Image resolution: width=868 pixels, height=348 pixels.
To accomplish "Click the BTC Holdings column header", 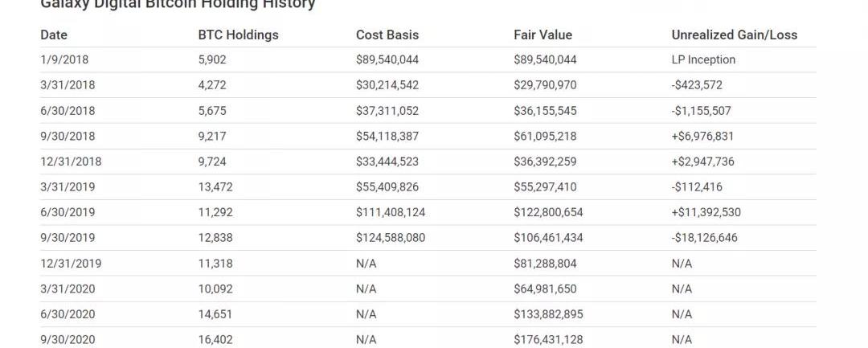I will click(x=238, y=35).
